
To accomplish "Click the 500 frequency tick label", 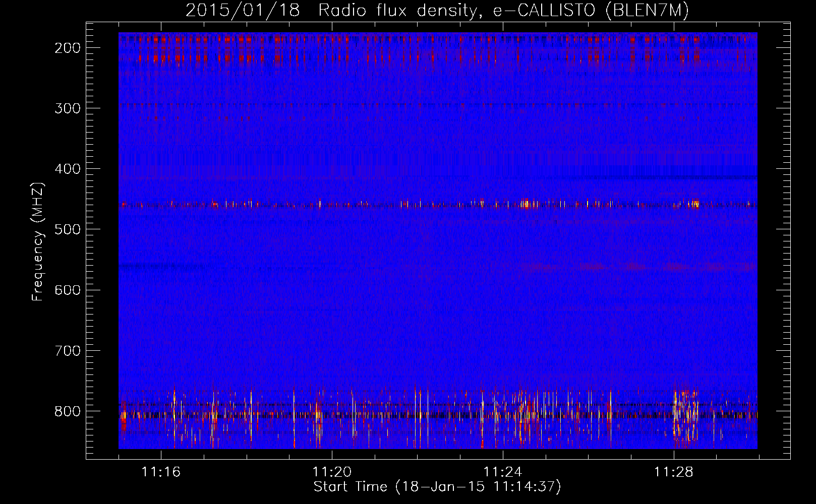I will [x=68, y=229].
